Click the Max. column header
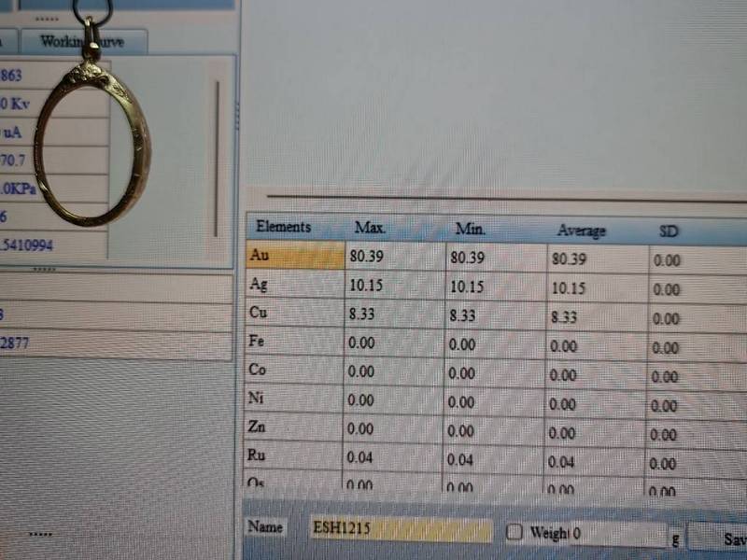The image size is (747, 560). coord(370,228)
